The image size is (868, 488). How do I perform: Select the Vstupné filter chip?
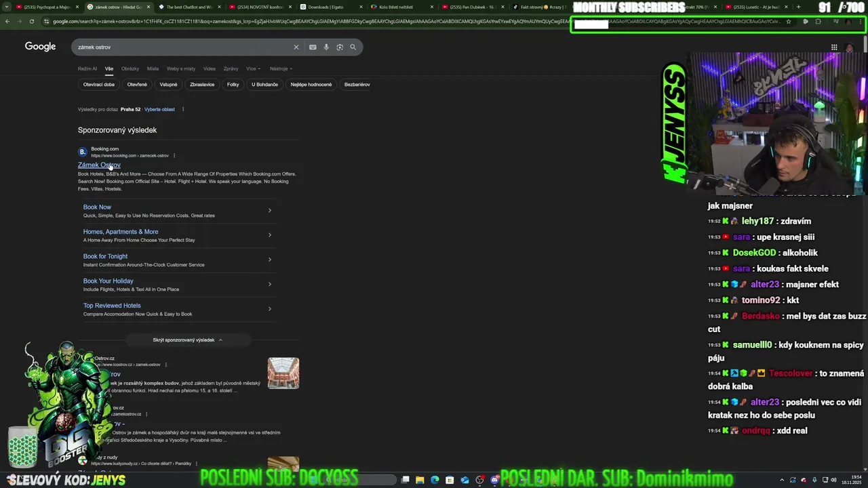point(168,85)
